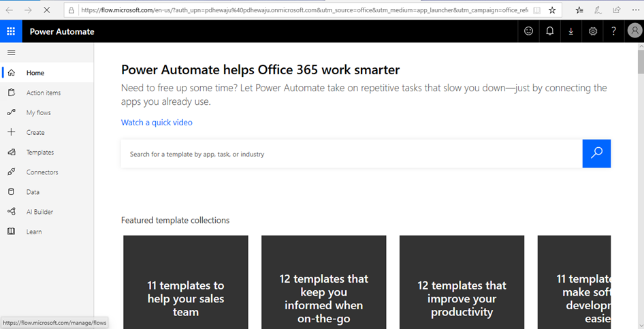Image resolution: width=644 pixels, height=329 pixels.
Task: Open 12 templates improve productivity card
Action: coord(462,282)
